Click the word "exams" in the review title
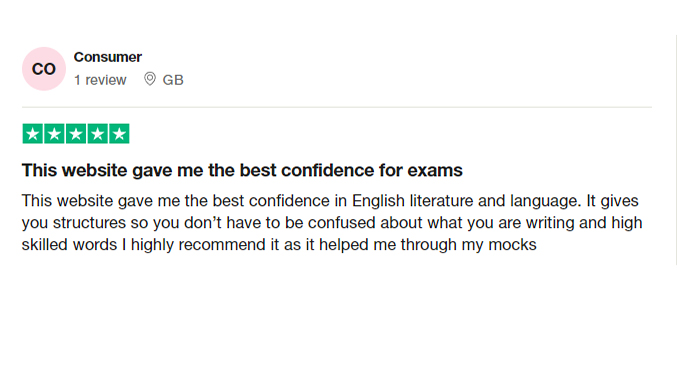Image resolution: width=677 pixels, height=366 pixels. coord(435,170)
